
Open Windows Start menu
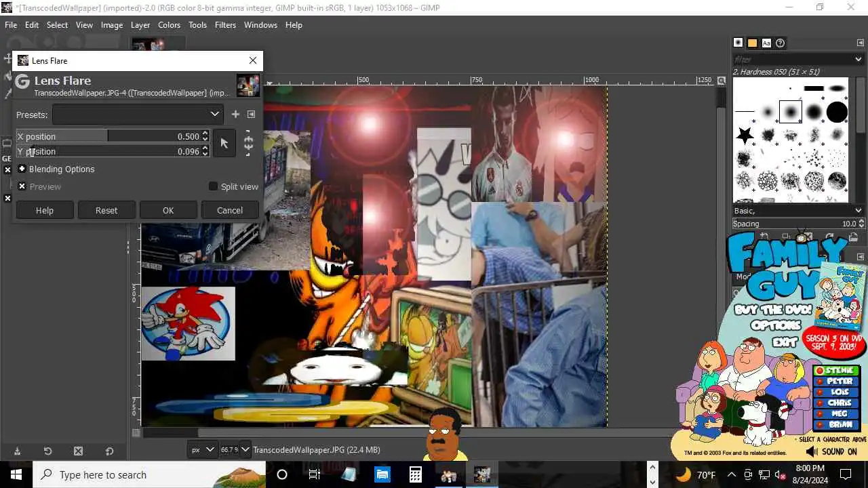16,474
